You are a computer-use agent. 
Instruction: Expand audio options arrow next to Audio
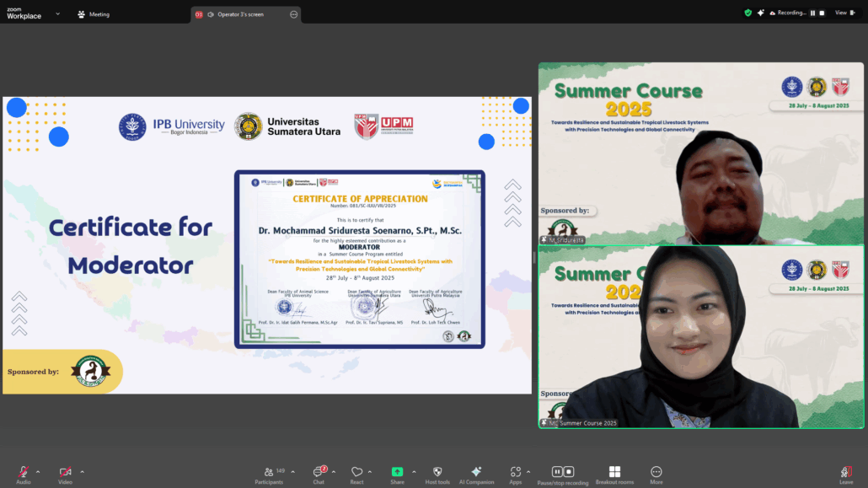coord(38,471)
